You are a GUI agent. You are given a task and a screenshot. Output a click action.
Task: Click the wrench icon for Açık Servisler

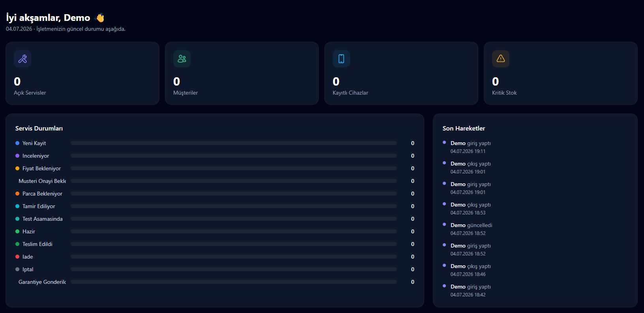22,59
